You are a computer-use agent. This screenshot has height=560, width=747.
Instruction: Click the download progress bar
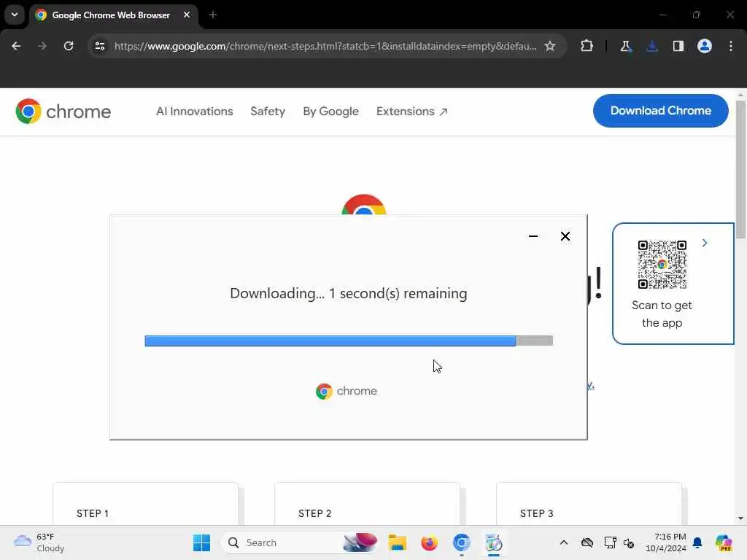click(349, 341)
